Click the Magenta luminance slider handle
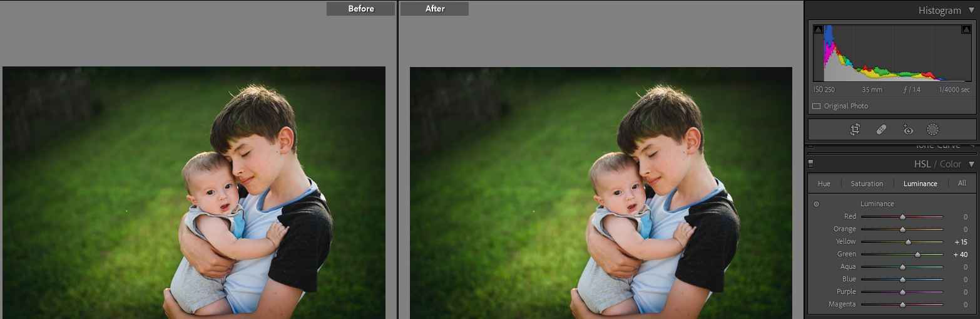This screenshot has width=980, height=319. click(x=902, y=305)
